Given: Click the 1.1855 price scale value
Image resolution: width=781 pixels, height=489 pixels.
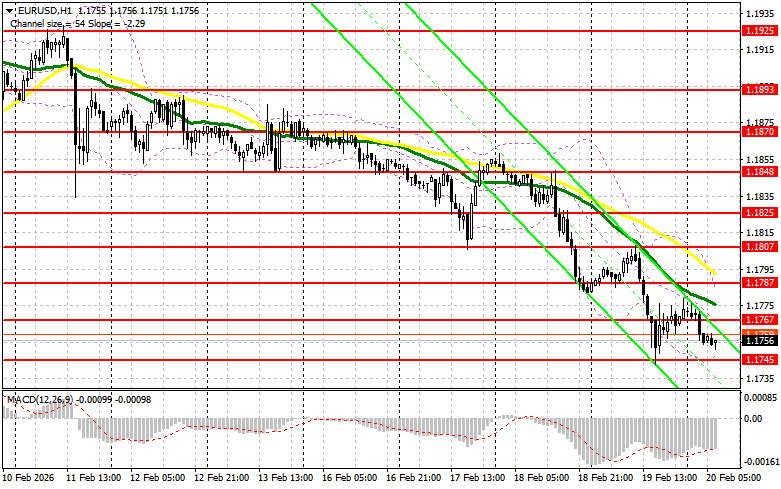Looking at the screenshot, I should click(x=760, y=160).
